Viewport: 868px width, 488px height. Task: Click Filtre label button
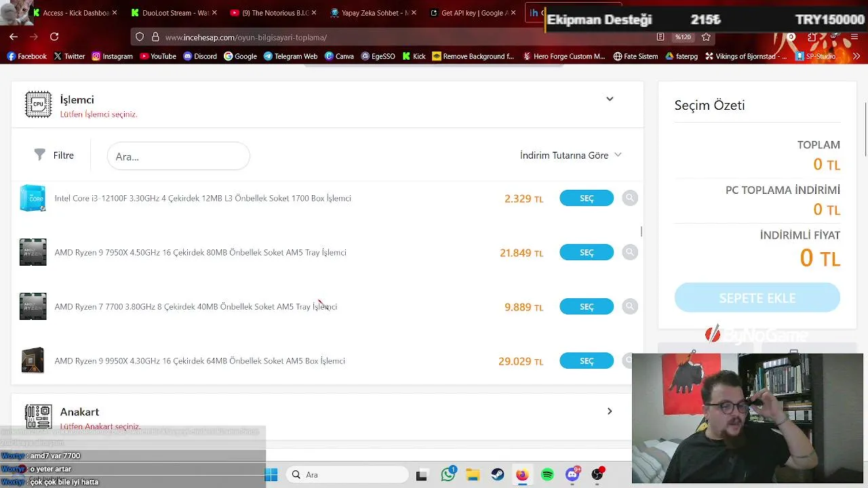tap(64, 155)
